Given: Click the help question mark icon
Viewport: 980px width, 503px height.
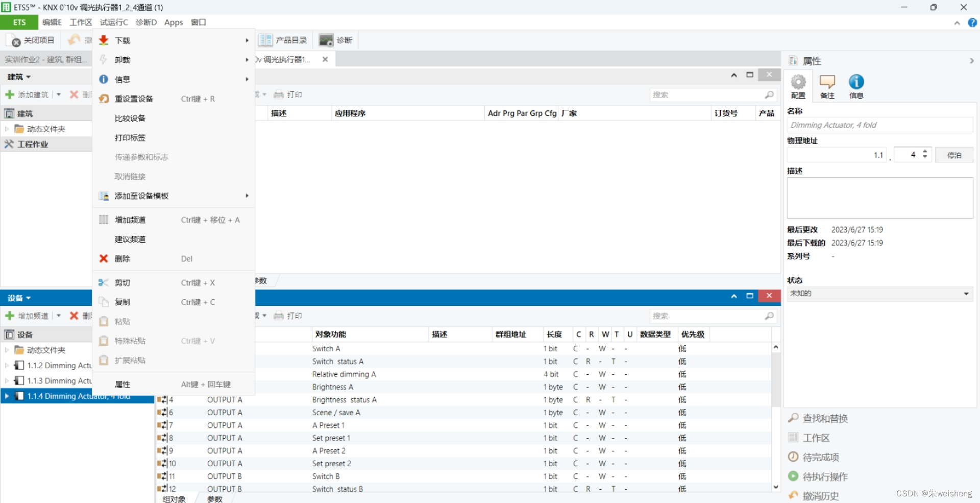Looking at the screenshot, I should (x=972, y=22).
